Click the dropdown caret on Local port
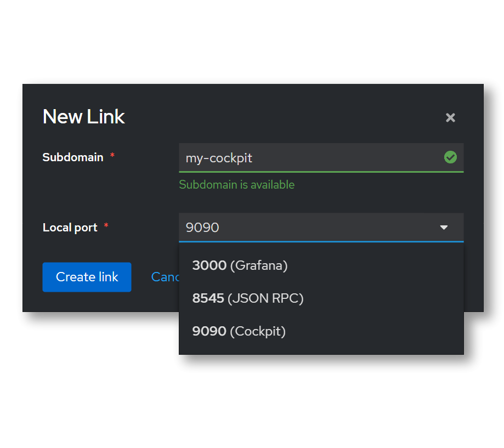This screenshot has height=448, width=504. tap(443, 227)
